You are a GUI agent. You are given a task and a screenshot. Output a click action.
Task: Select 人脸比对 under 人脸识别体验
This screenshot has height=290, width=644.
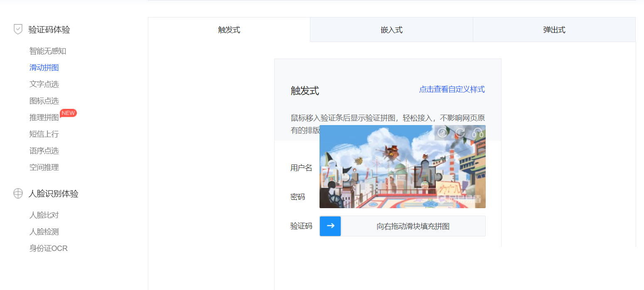point(44,215)
